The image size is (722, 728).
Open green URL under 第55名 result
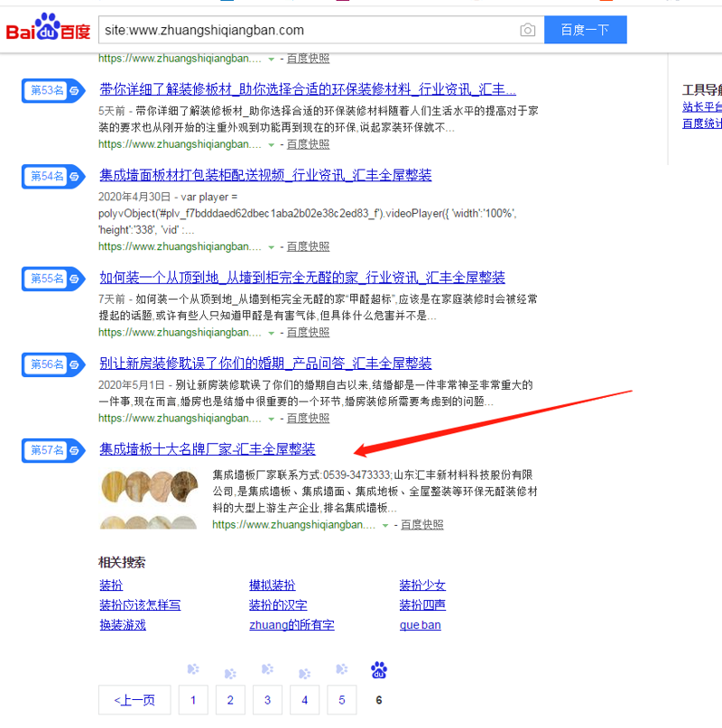click(x=180, y=333)
